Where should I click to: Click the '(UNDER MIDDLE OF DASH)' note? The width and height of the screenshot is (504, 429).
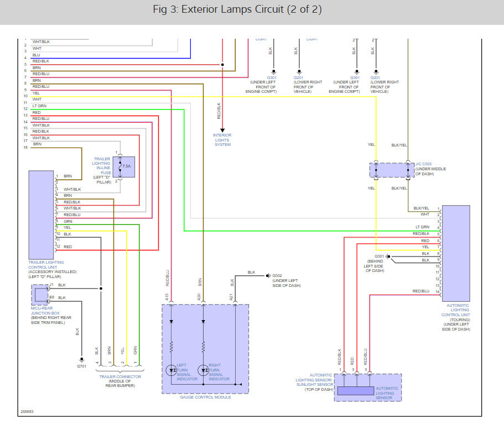point(431,171)
